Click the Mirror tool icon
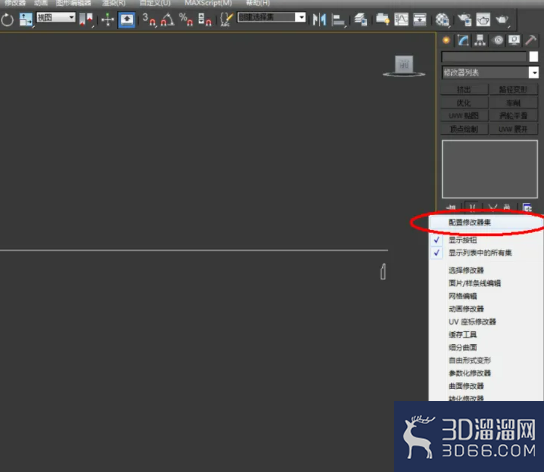This screenshot has width=544, height=472. (319, 19)
